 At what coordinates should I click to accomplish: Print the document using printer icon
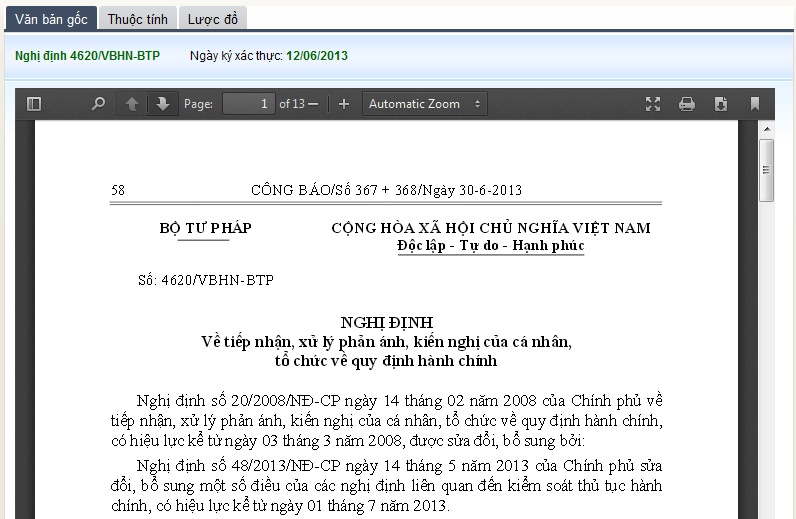coord(687,104)
